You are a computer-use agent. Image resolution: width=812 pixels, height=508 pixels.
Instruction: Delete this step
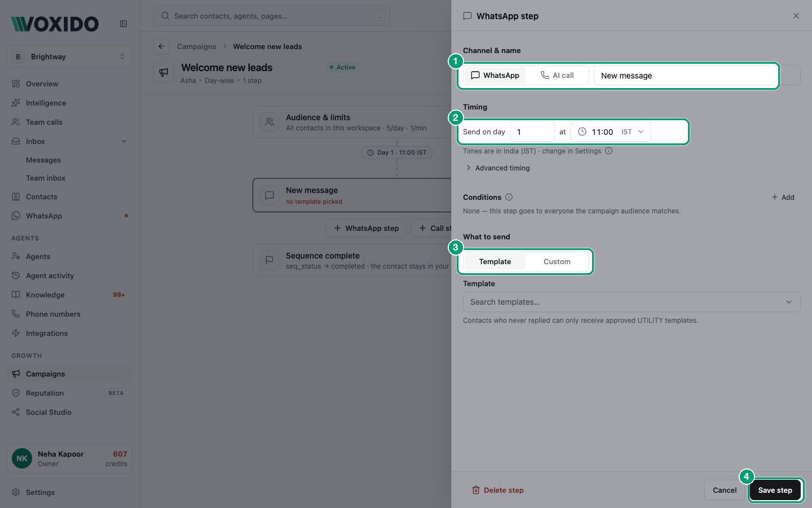[x=498, y=490]
